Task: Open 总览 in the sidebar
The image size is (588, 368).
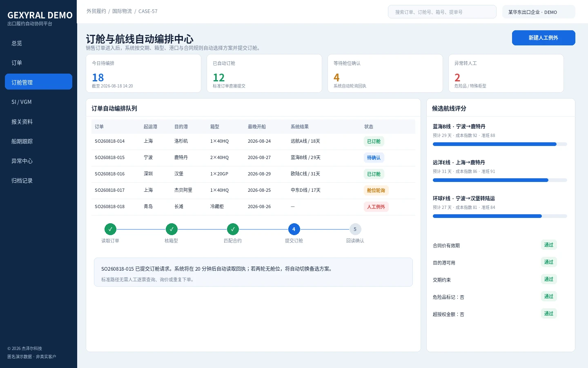Action: (x=38, y=43)
